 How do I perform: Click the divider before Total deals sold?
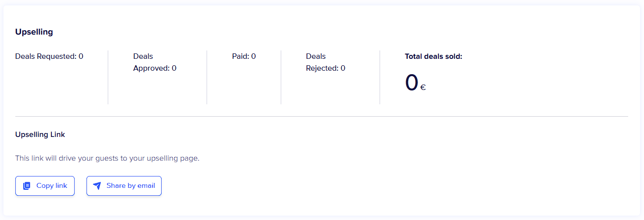[380, 77]
